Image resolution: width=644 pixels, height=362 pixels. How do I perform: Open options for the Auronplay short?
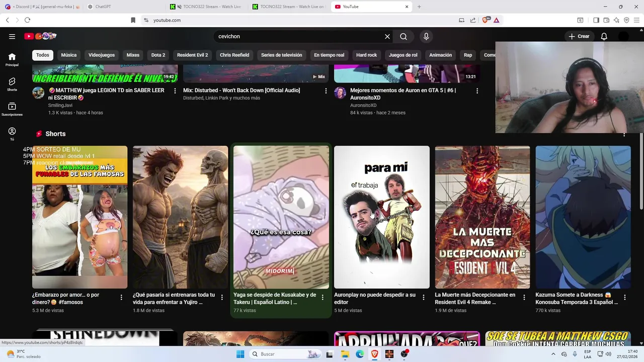tap(423, 297)
